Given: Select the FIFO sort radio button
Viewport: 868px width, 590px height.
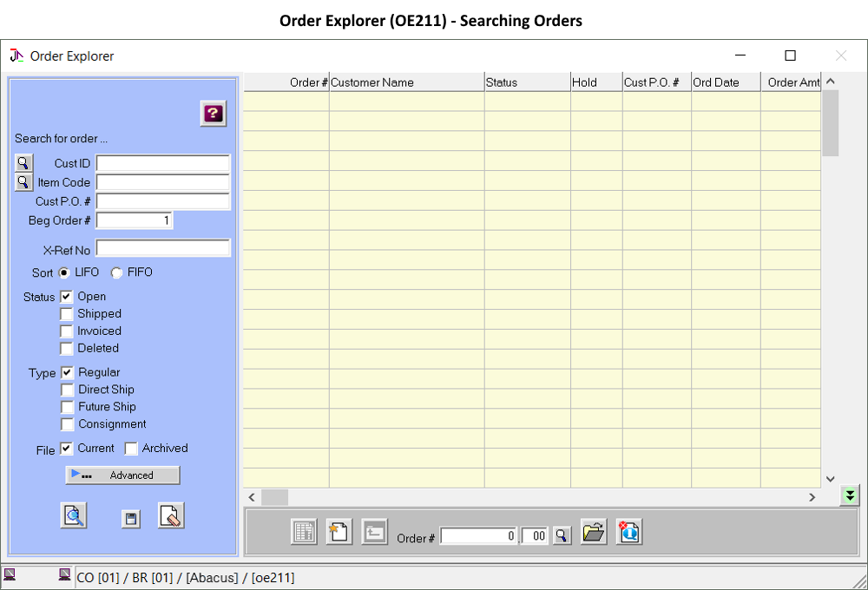Looking at the screenshot, I should 116,272.
